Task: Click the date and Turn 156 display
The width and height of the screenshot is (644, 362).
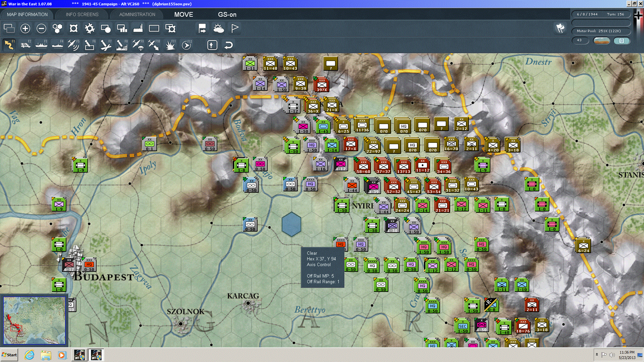Action: click(600, 14)
